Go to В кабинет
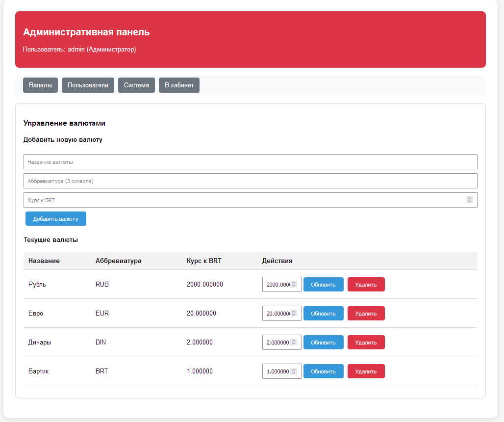504x422 pixels. [179, 85]
